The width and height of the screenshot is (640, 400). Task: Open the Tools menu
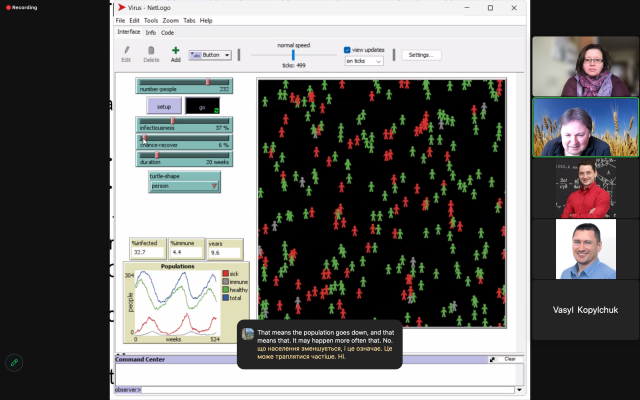coord(150,20)
